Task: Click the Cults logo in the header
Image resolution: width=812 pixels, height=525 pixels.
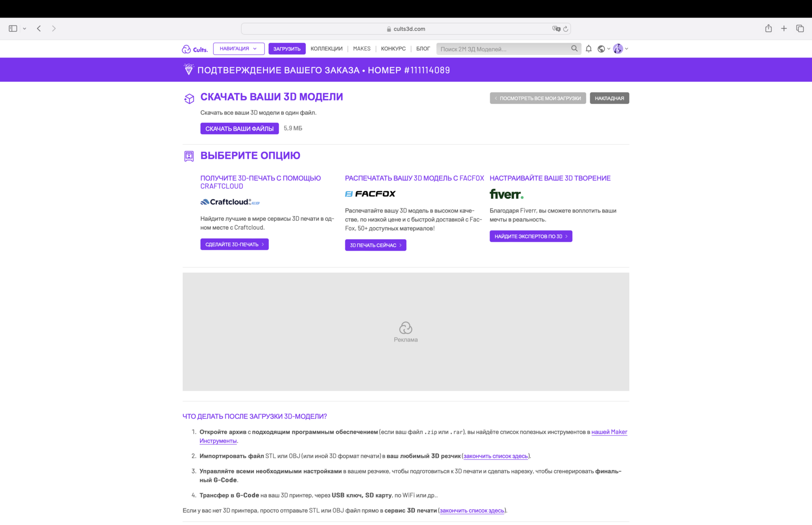Action: (x=195, y=49)
